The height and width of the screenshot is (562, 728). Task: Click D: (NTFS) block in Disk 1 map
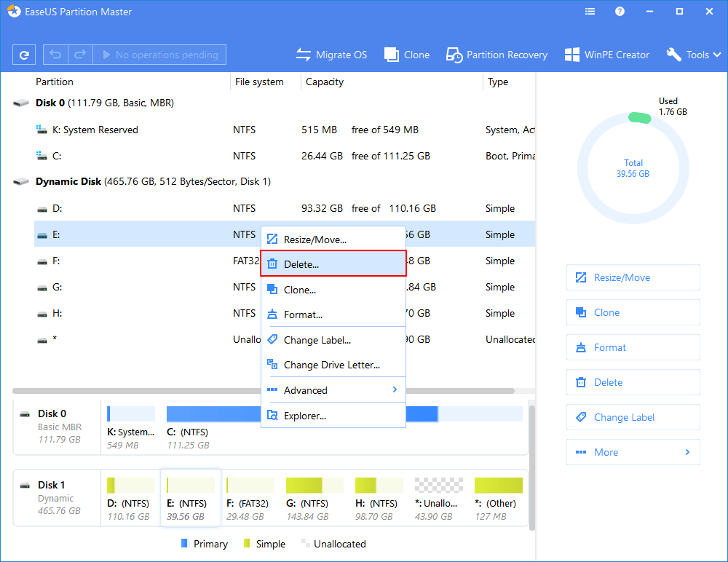[x=130, y=499]
